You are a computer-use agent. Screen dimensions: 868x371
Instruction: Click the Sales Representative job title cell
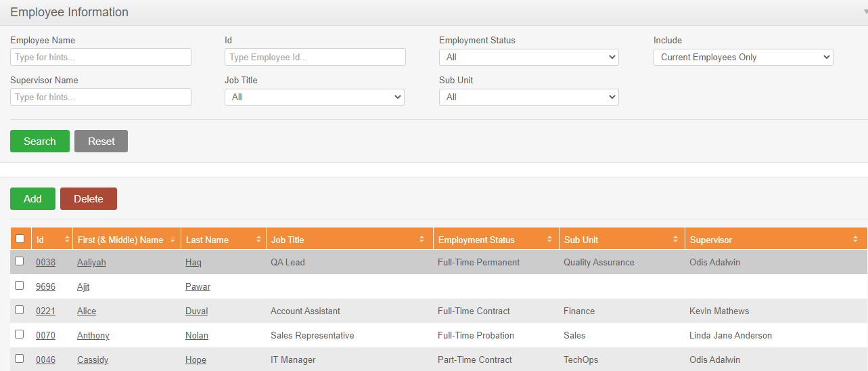click(312, 336)
